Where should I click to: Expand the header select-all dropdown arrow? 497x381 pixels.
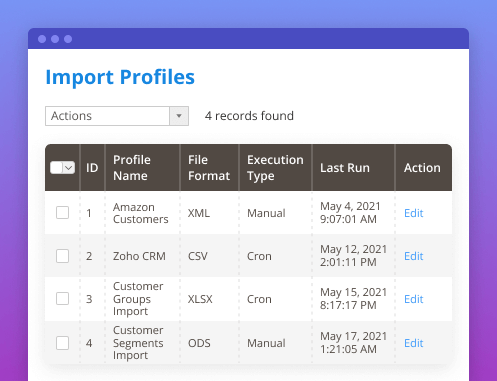coord(69,168)
